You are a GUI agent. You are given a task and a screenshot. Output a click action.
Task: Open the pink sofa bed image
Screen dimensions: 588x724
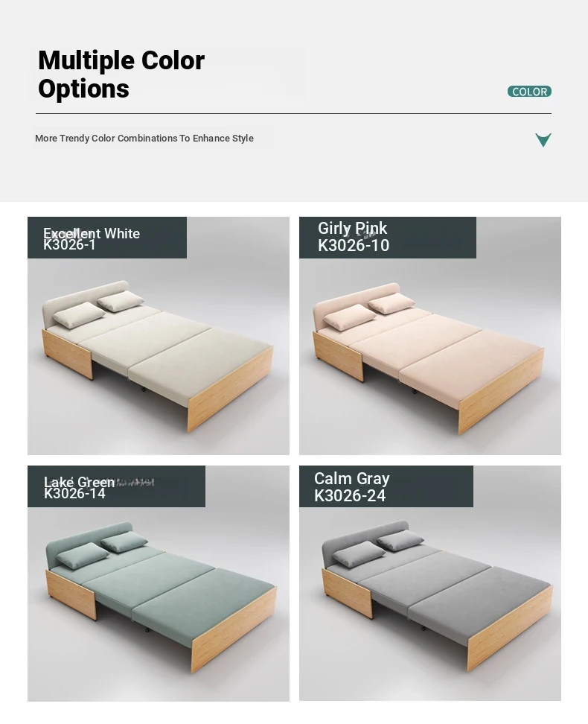coord(430,336)
